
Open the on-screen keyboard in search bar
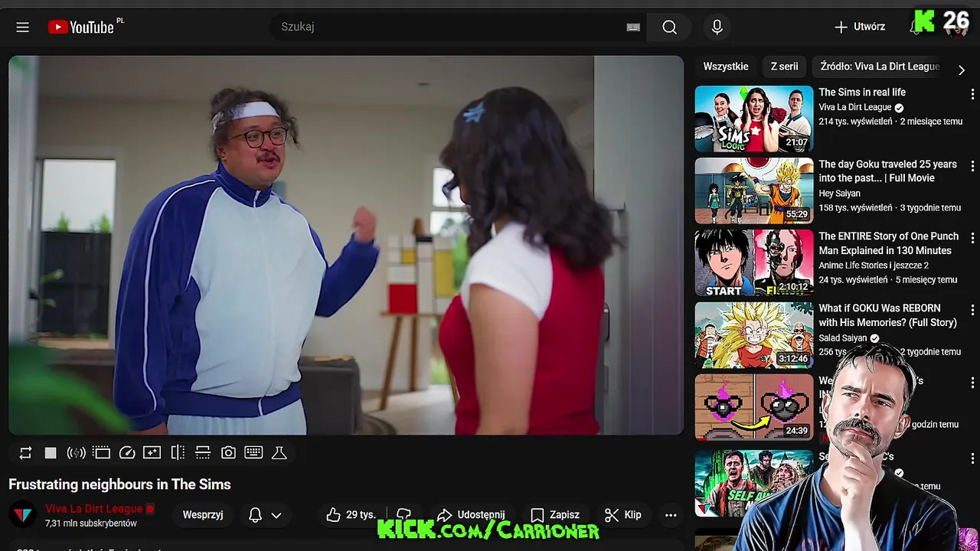coord(633,27)
